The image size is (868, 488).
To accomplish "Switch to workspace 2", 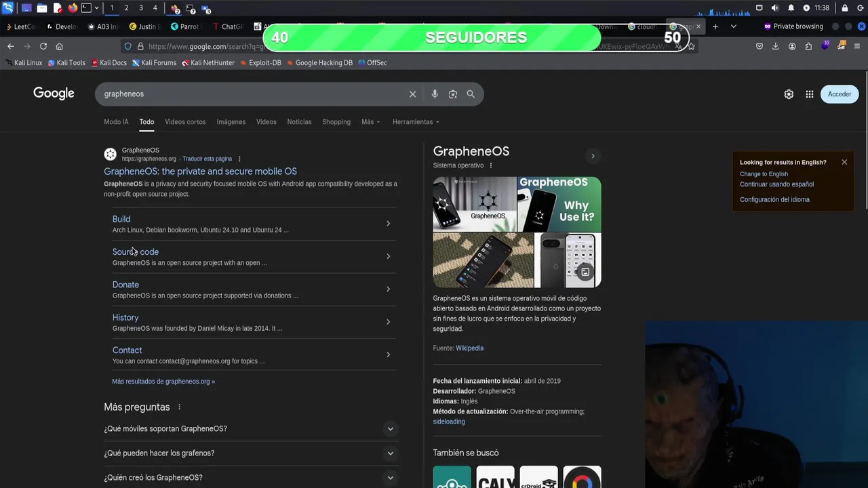I will click(126, 8).
